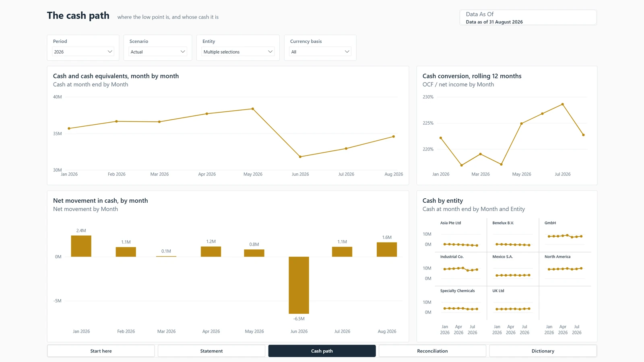
Task: Select the Aug 2026 cash at month end point
Action: tap(394, 136)
